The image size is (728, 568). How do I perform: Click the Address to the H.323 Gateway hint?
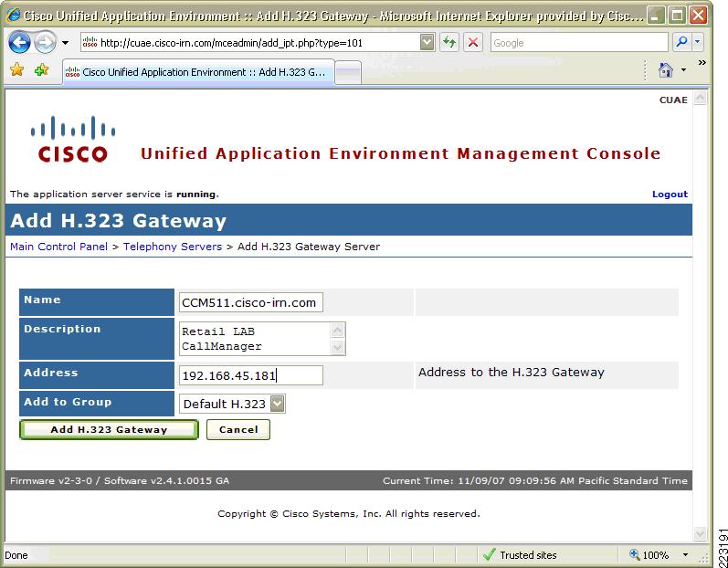pyautogui.click(x=512, y=373)
